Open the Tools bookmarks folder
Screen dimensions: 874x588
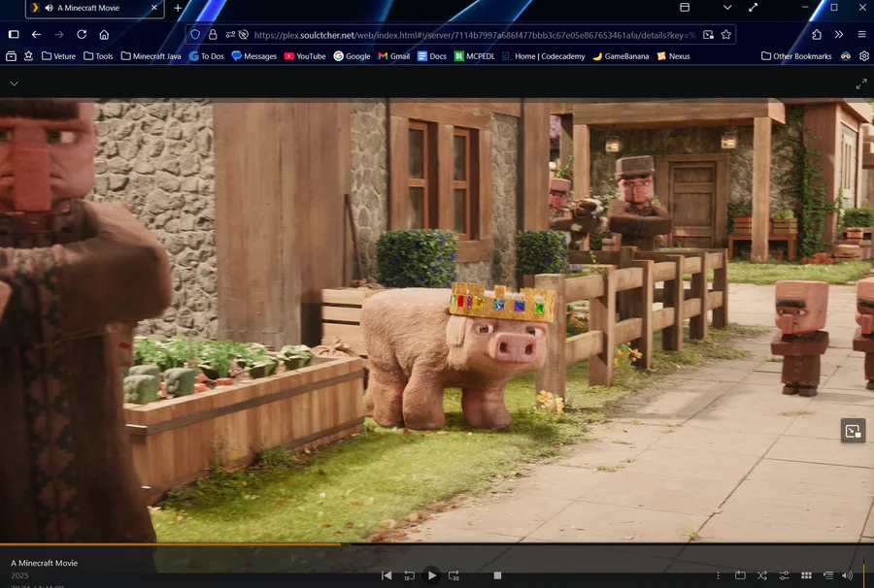coord(98,56)
